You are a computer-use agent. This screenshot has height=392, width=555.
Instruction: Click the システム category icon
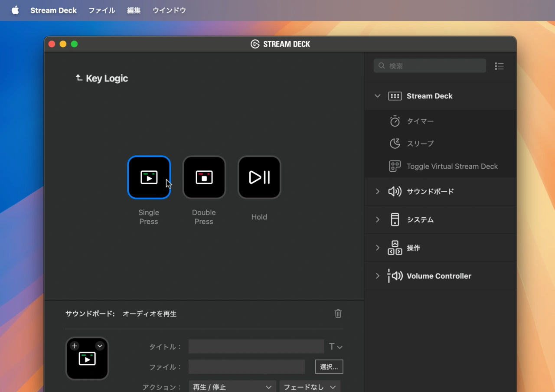coord(395,219)
